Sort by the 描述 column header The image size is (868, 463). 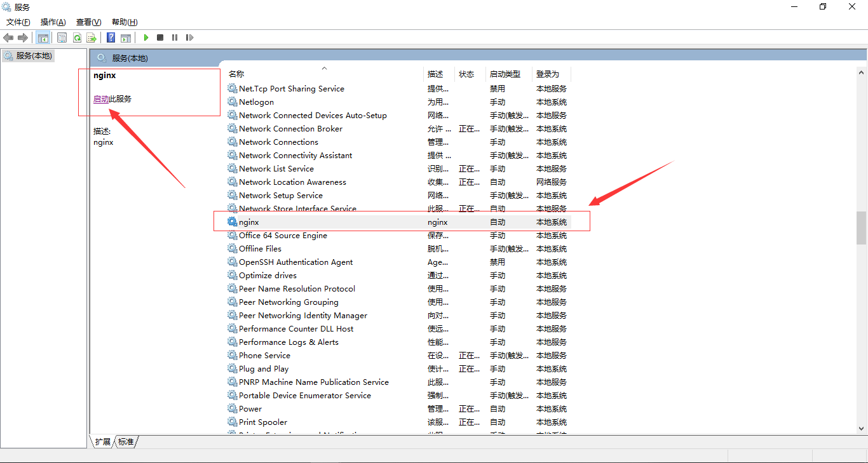[x=435, y=74]
